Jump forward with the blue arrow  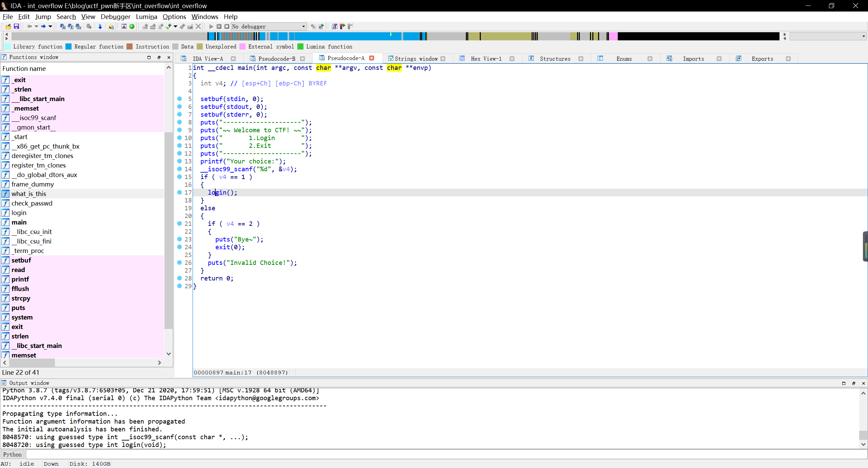43,26
